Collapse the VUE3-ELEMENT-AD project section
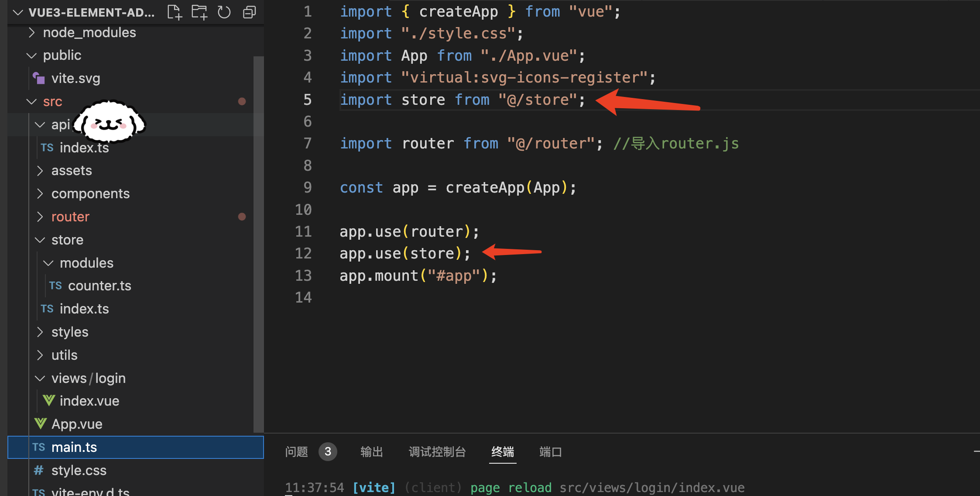This screenshot has width=980, height=496. [18, 12]
